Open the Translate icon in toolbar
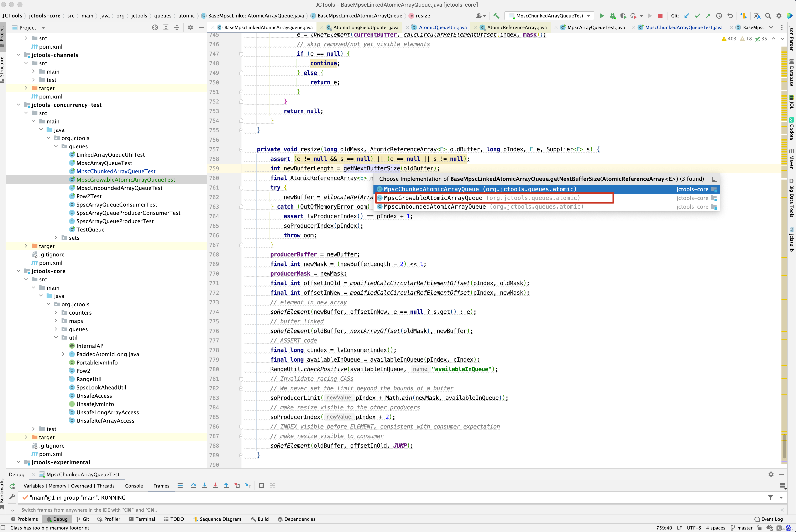This screenshot has width=796, height=532. coord(757,16)
